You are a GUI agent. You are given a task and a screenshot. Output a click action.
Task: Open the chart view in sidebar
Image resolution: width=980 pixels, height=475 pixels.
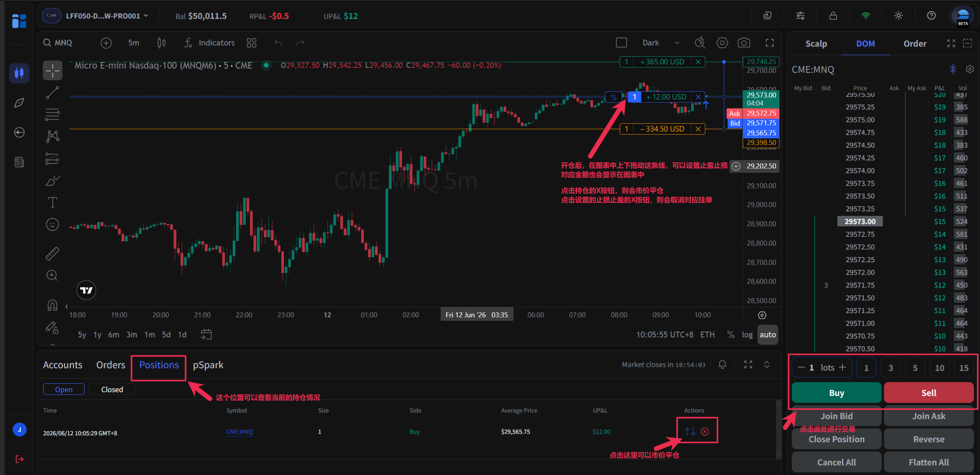tap(19, 73)
